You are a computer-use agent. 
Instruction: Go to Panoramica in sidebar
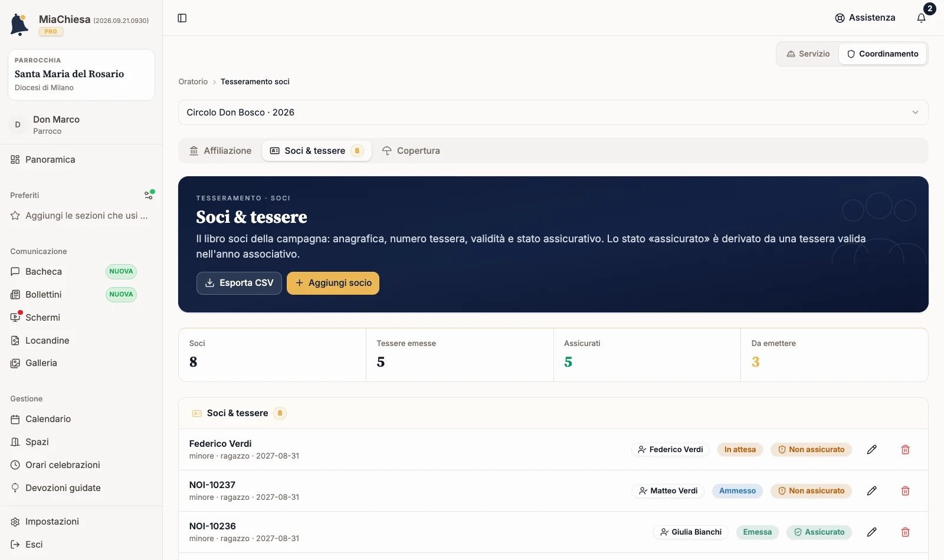click(x=81, y=160)
